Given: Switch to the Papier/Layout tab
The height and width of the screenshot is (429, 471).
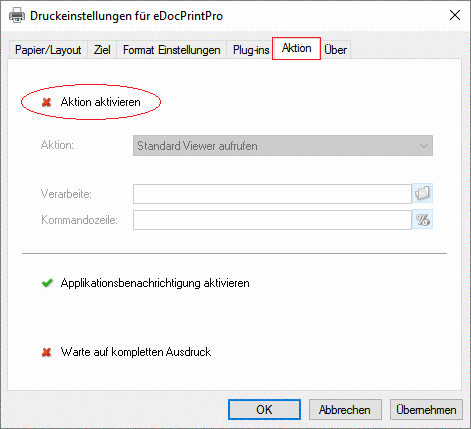Looking at the screenshot, I should [48, 50].
